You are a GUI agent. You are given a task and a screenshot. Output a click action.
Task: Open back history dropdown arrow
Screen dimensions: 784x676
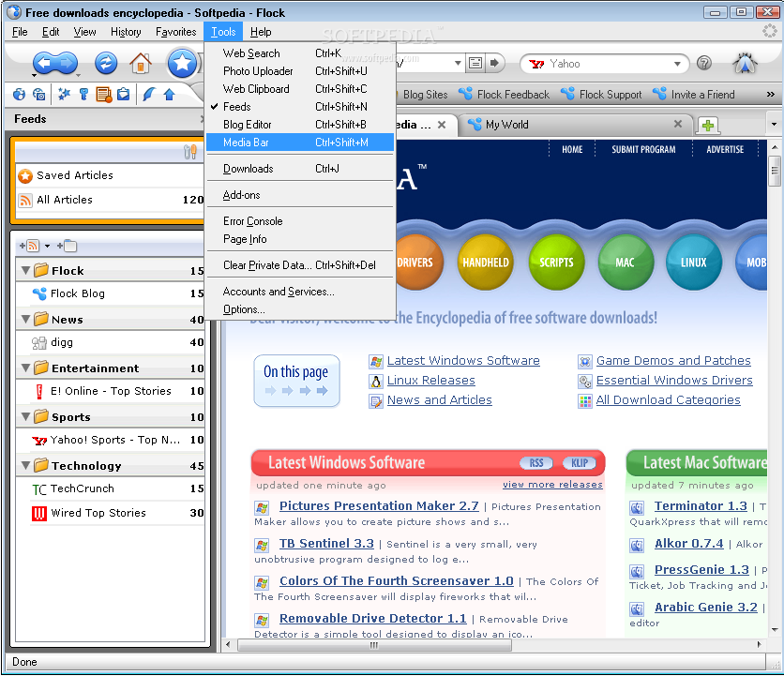[x=34, y=76]
